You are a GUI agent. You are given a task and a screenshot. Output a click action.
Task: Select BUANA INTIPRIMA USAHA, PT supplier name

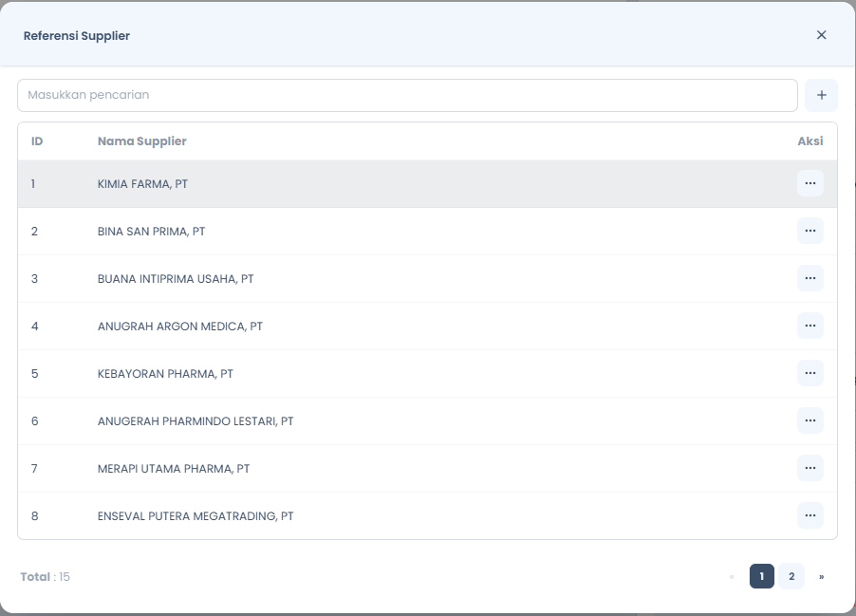click(x=176, y=279)
